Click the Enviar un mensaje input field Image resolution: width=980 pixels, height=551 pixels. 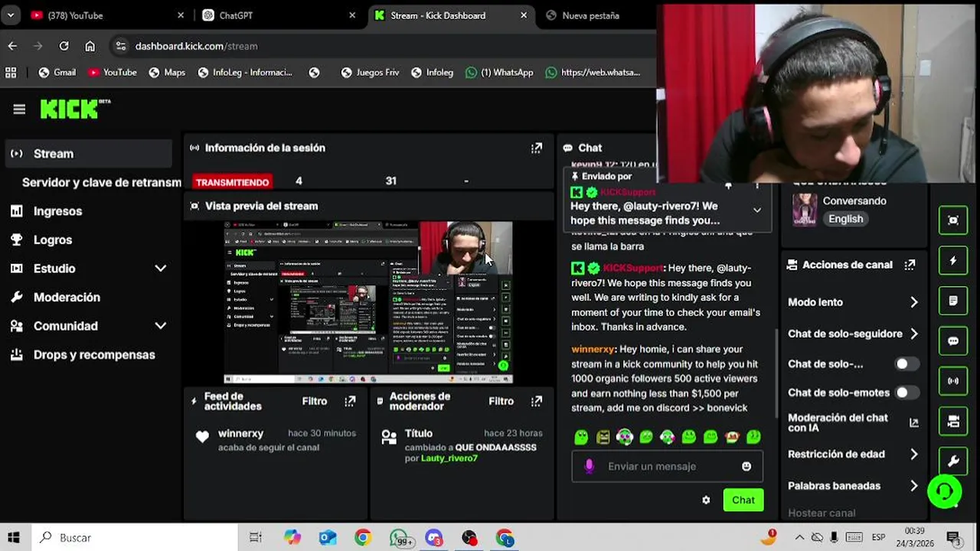pyautogui.click(x=668, y=466)
